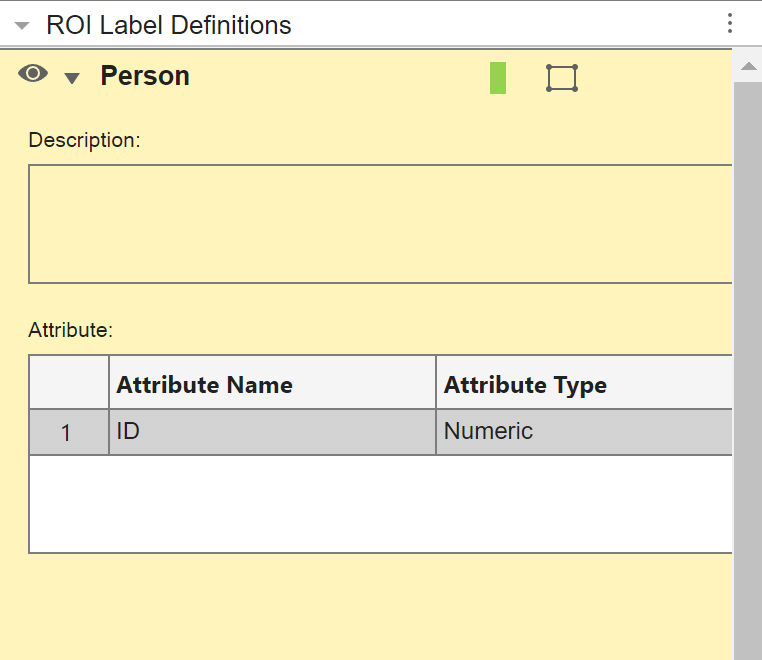Select the Person label name
This screenshot has width=762, height=660.
pyautogui.click(x=145, y=77)
